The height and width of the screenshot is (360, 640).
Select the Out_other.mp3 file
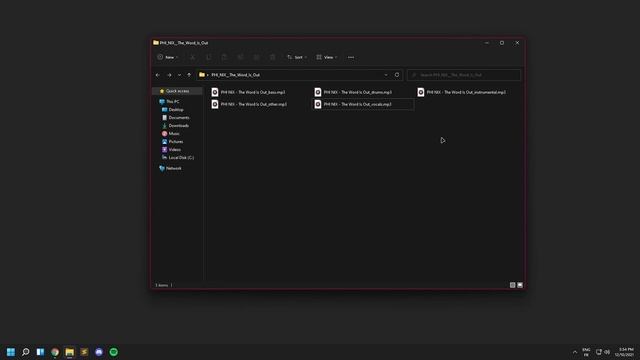pos(253,104)
